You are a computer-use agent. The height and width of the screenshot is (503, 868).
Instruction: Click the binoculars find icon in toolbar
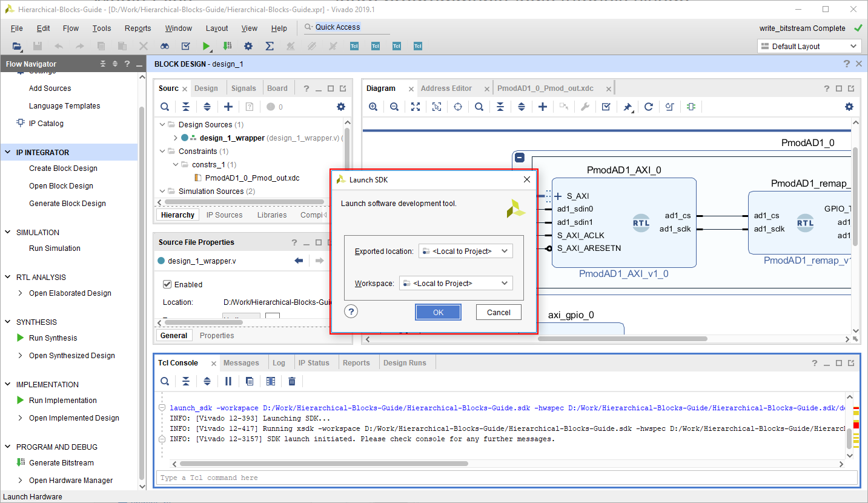pos(165,46)
